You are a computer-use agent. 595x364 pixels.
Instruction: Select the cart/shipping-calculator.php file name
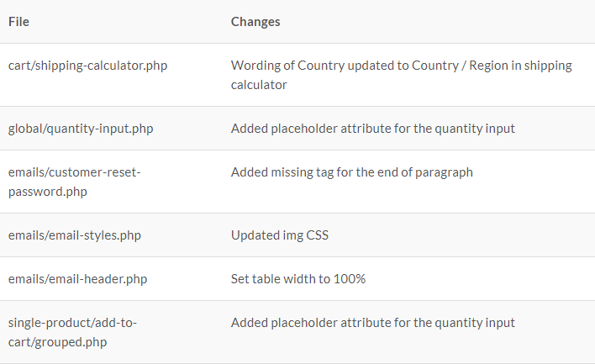pyautogui.click(x=87, y=66)
